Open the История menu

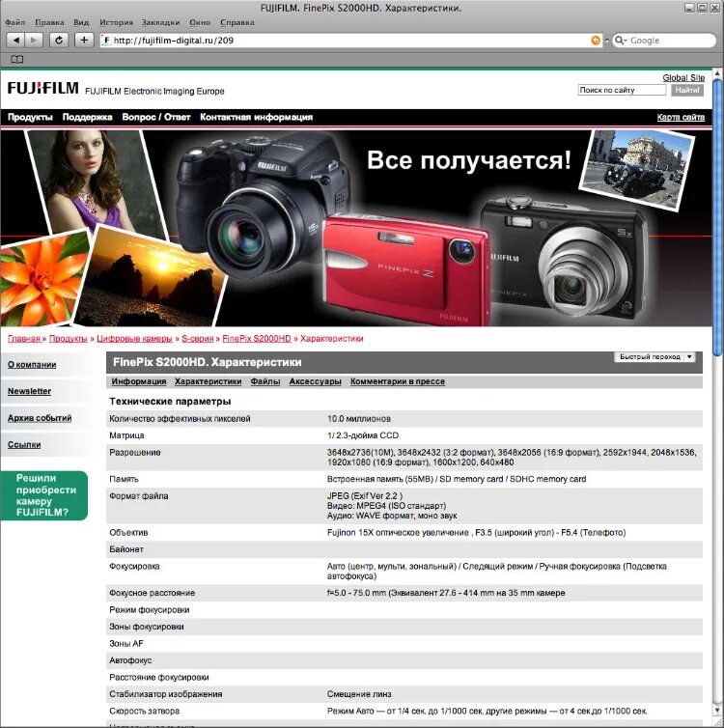click(116, 22)
